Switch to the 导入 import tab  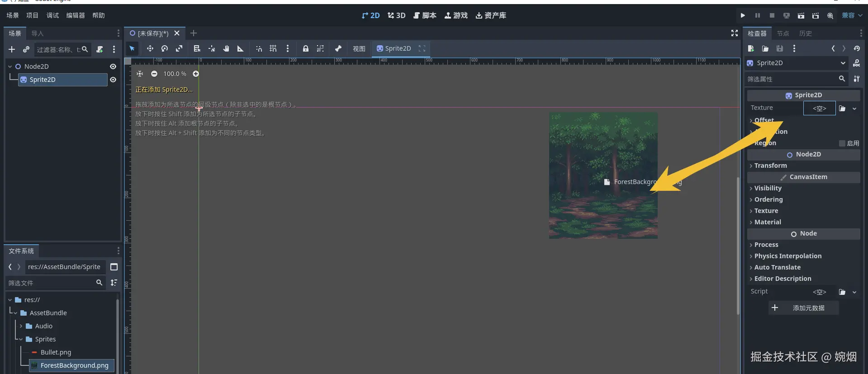click(x=38, y=33)
